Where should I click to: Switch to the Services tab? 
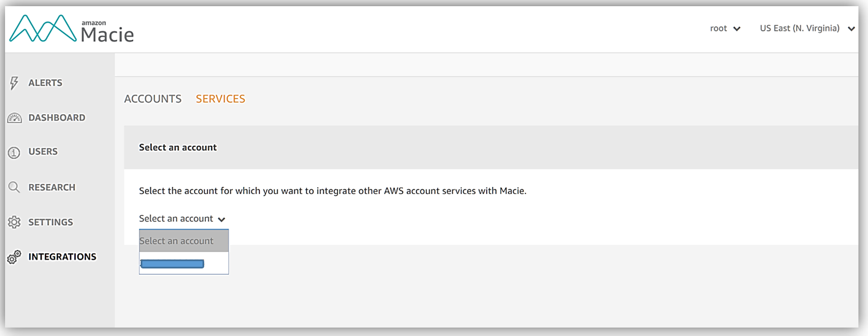coord(220,99)
